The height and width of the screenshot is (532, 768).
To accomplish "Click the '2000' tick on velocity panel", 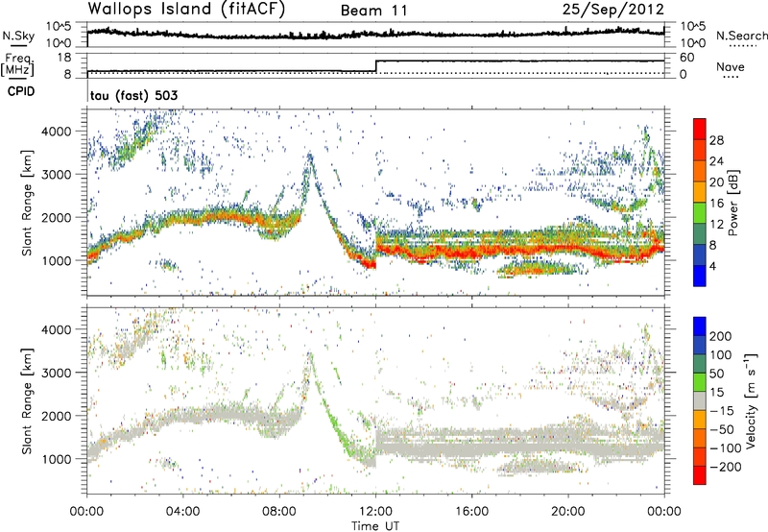I will click(x=57, y=416).
